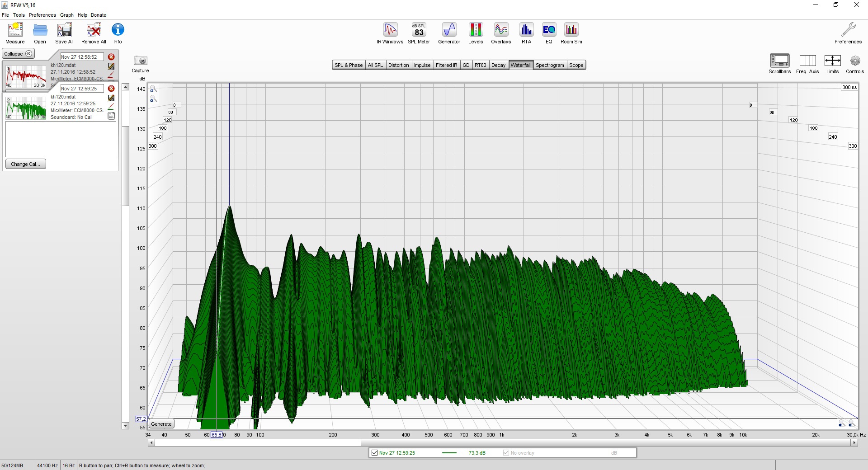Image resolution: width=868 pixels, height=470 pixels.
Task: Click the horizontal scrollbar right arrow
Action: (x=854, y=443)
